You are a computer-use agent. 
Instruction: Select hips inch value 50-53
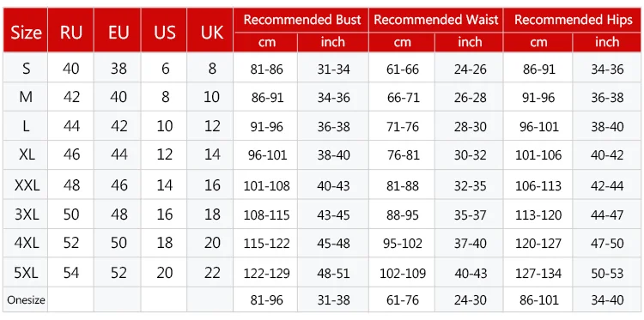tap(606, 273)
